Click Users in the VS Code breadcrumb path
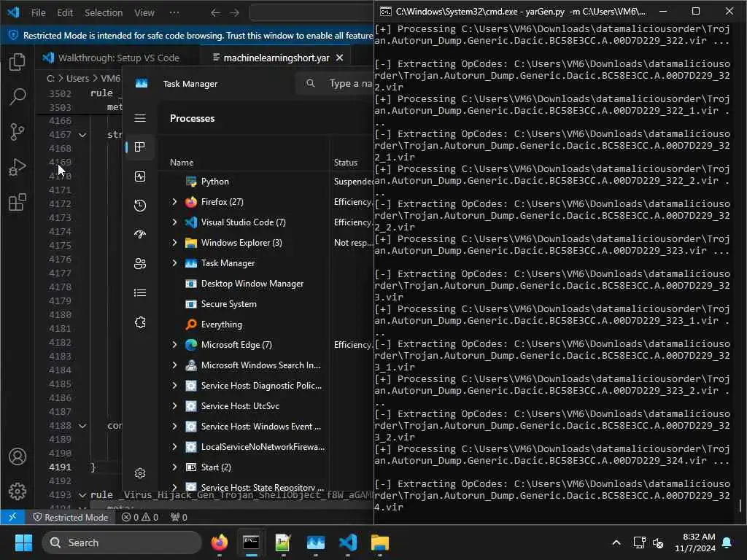Viewport: 747px width, 560px height. (x=77, y=78)
